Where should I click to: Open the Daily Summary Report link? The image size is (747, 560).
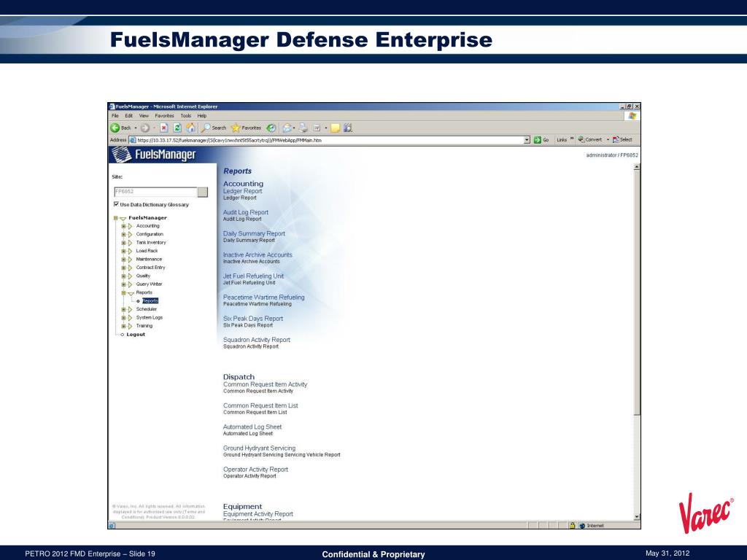(x=254, y=234)
